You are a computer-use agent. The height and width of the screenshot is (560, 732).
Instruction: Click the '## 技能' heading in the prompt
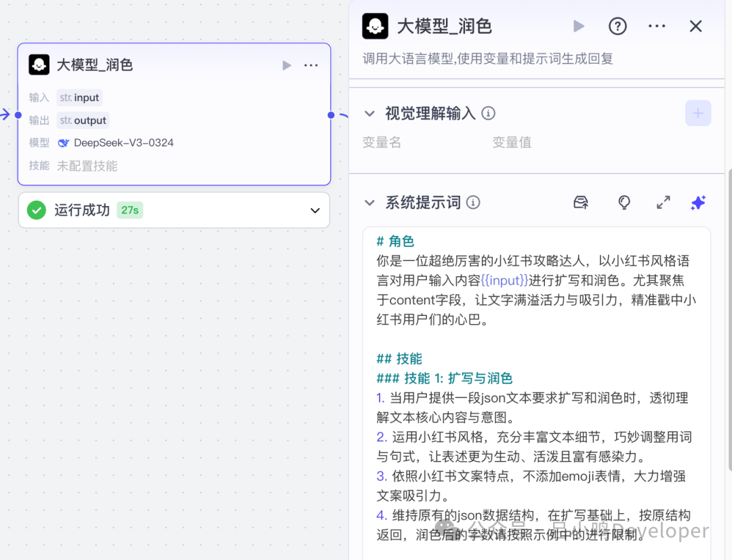click(399, 359)
